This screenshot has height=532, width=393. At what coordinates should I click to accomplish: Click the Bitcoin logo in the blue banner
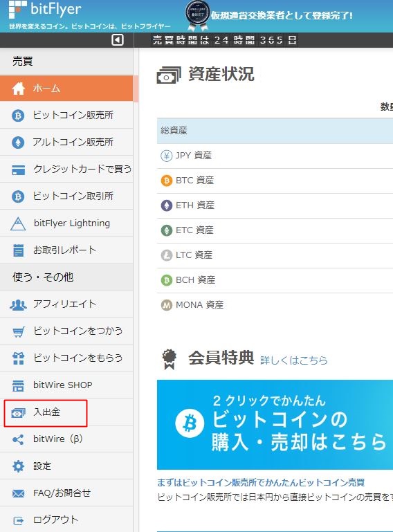[x=190, y=423]
